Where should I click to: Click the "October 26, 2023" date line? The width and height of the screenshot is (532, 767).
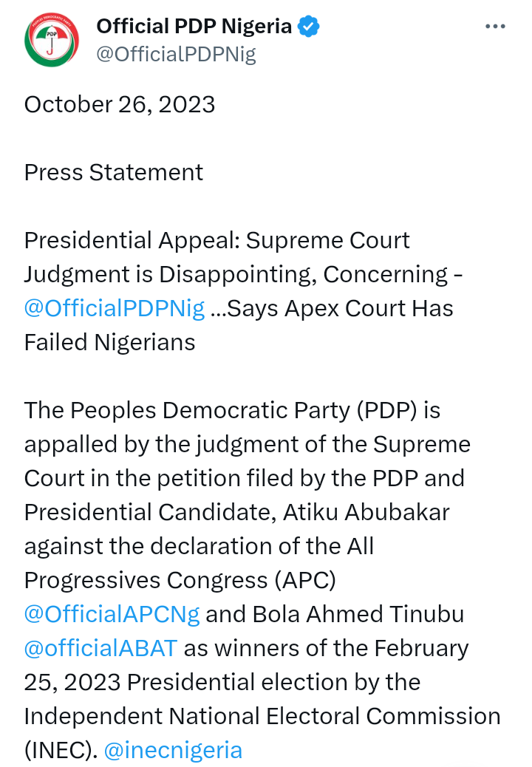coord(120,104)
